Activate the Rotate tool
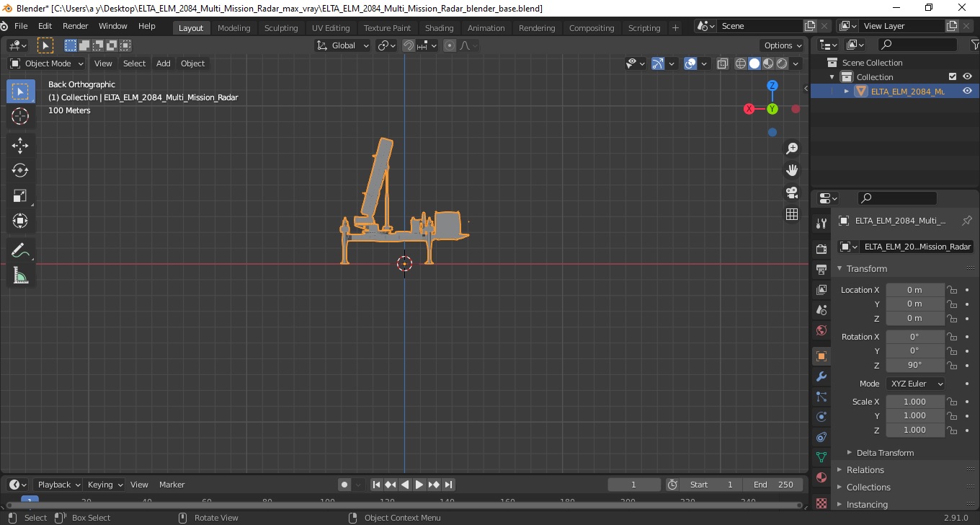Screen dimensions: 980x525 click(20, 170)
